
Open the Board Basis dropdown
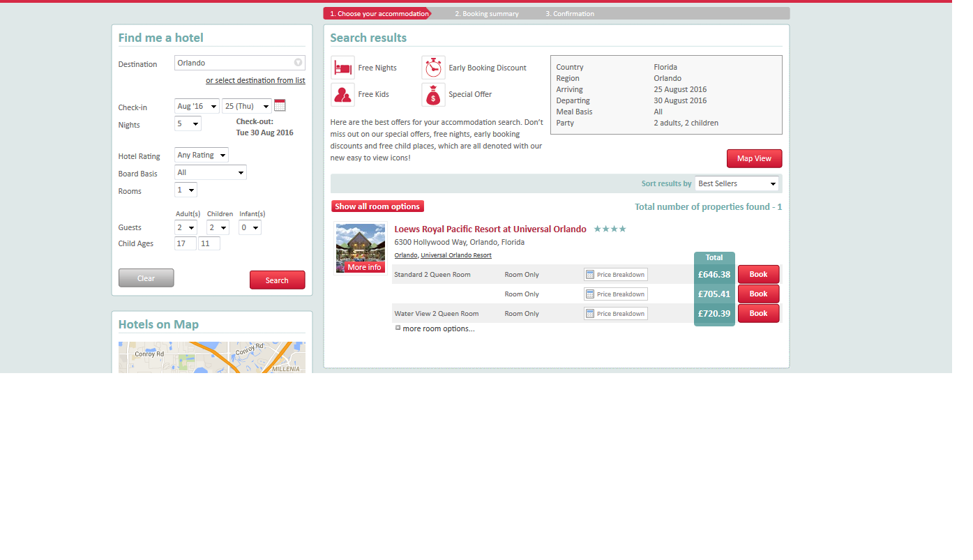tap(211, 172)
